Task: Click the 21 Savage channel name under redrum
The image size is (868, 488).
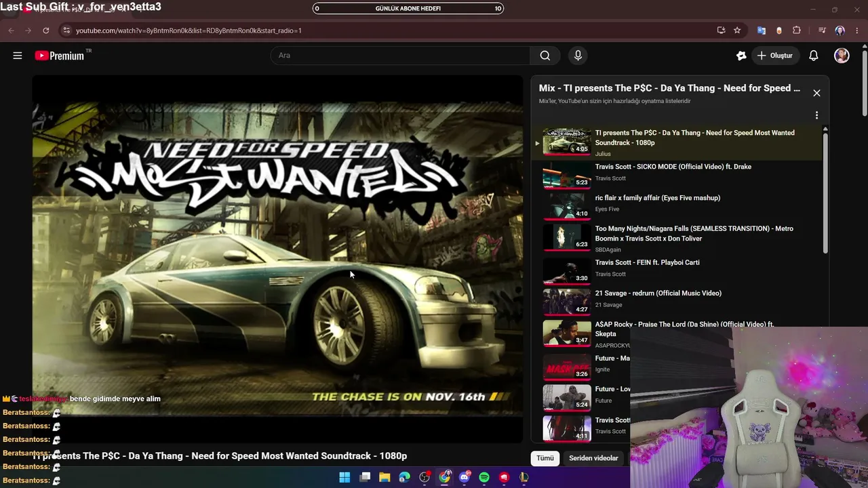Action: pos(608,305)
